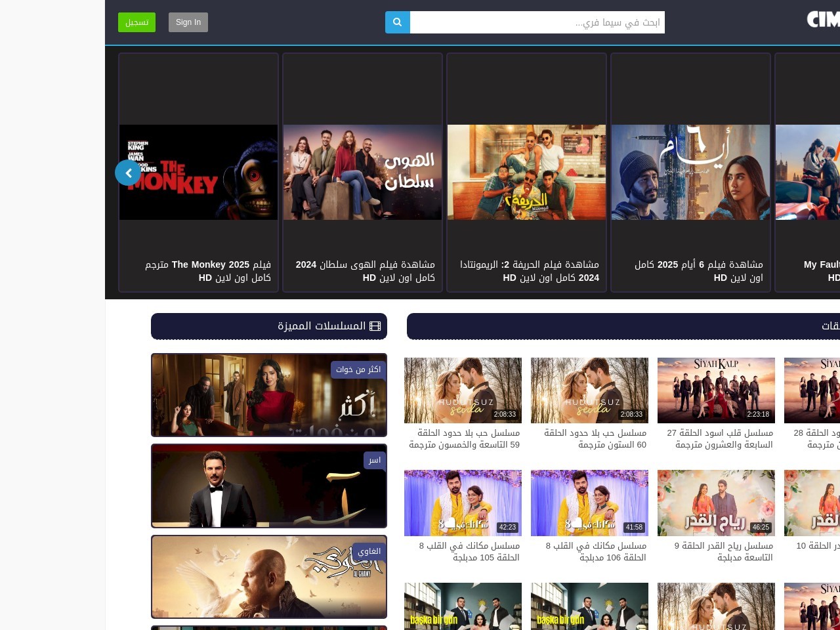Open اسر featured series banner
The image size is (840, 630).
coord(269,486)
